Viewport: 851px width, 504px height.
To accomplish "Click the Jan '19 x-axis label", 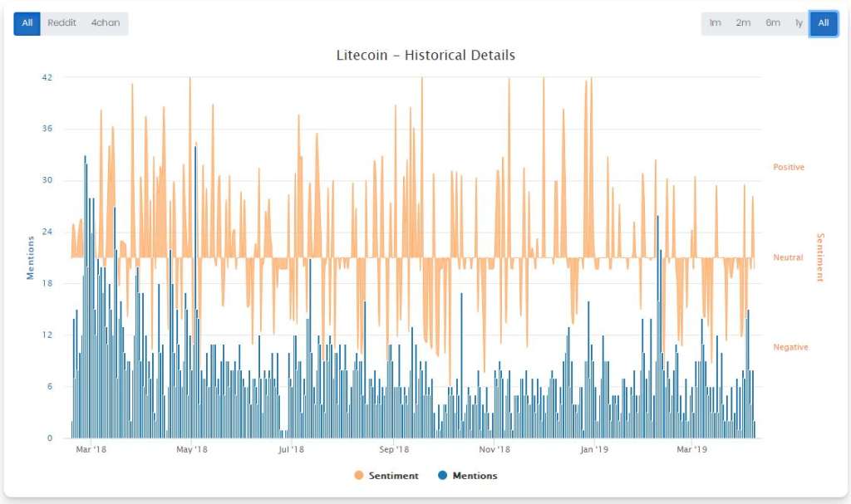I will coord(594,449).
